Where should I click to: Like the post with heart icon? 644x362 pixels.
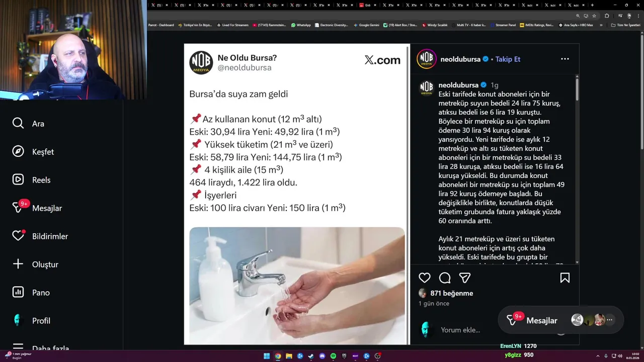425,278
